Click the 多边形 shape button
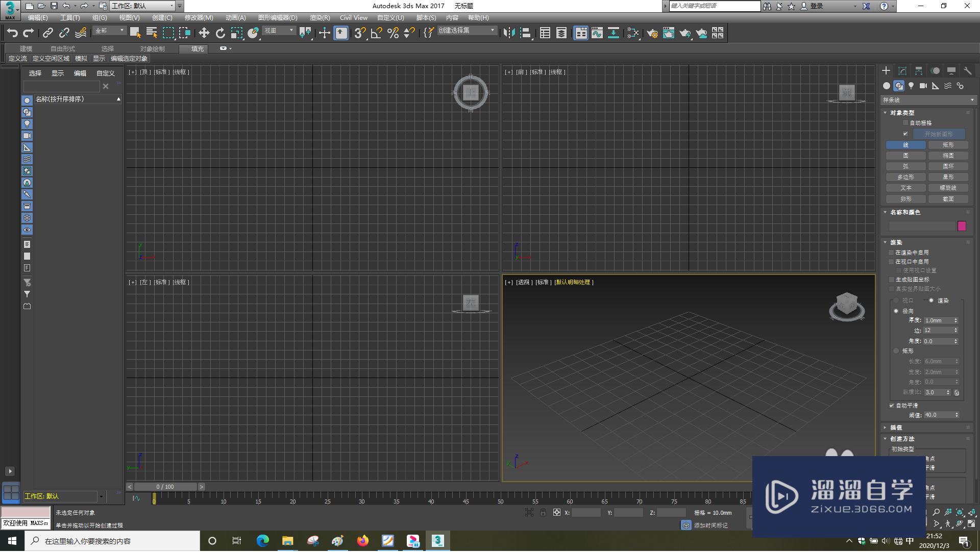This screenshot has width=980, height=552. (905, 178)
